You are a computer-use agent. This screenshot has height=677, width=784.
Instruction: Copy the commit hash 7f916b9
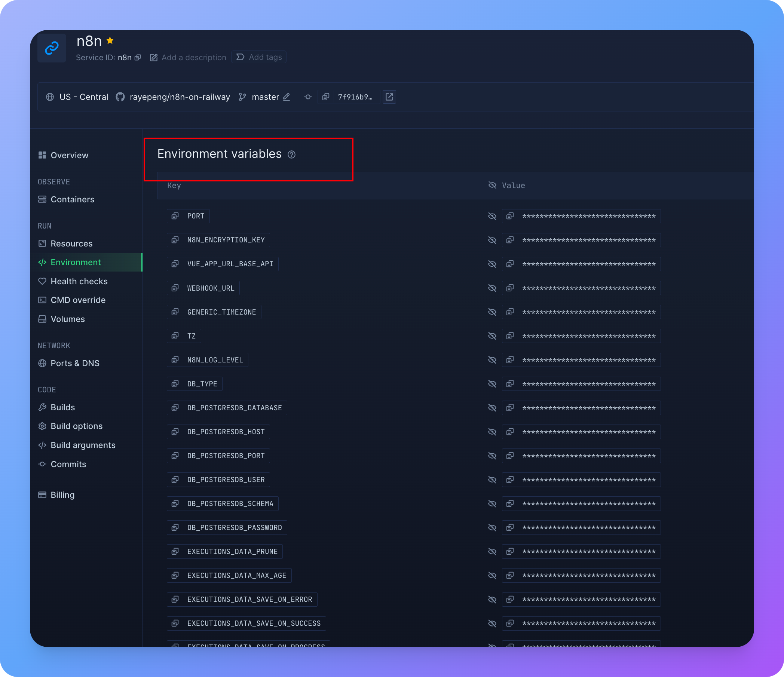coord(325,97)
